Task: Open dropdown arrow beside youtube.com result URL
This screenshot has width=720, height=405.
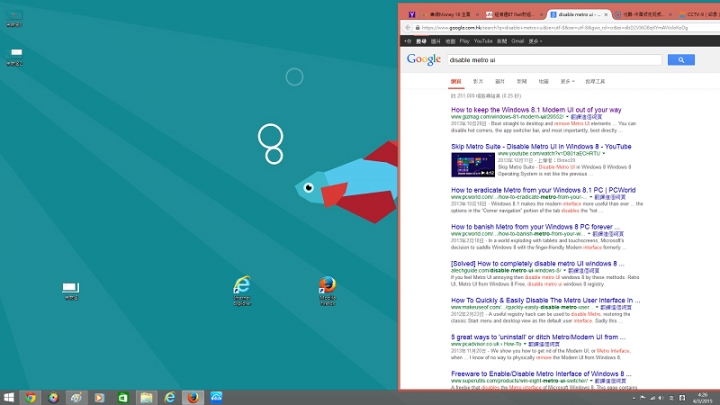Action: [604, 153]
